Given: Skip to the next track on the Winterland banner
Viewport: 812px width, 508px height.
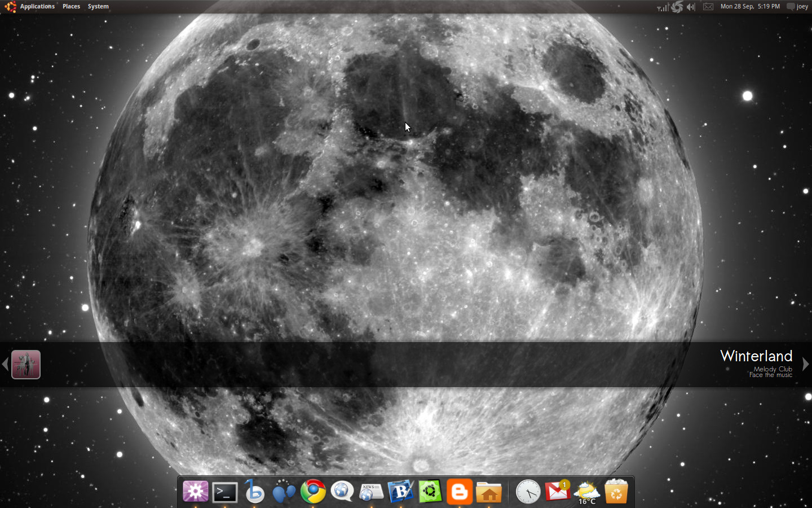Looking at the screenshot, I should 806,364.
